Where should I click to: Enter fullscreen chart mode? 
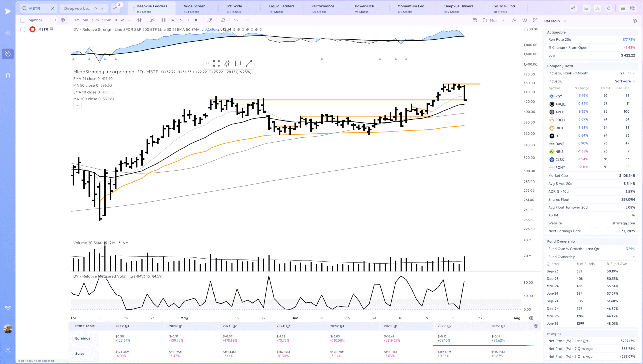(535, 20)
